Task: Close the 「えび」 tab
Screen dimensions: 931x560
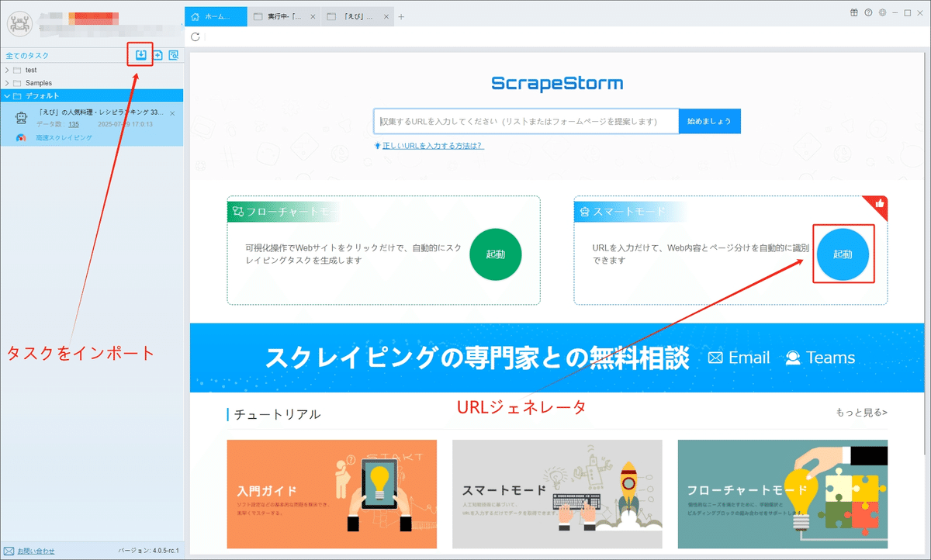Action: (388, 16)
